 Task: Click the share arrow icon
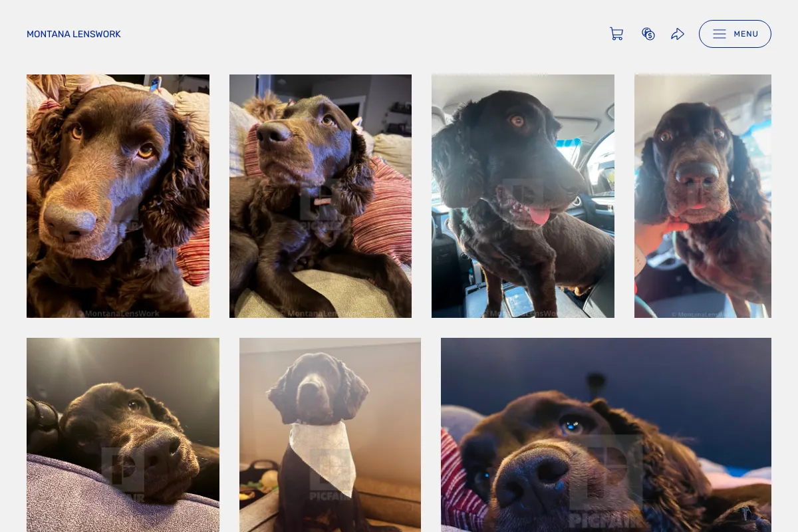[x=678, y=34]
